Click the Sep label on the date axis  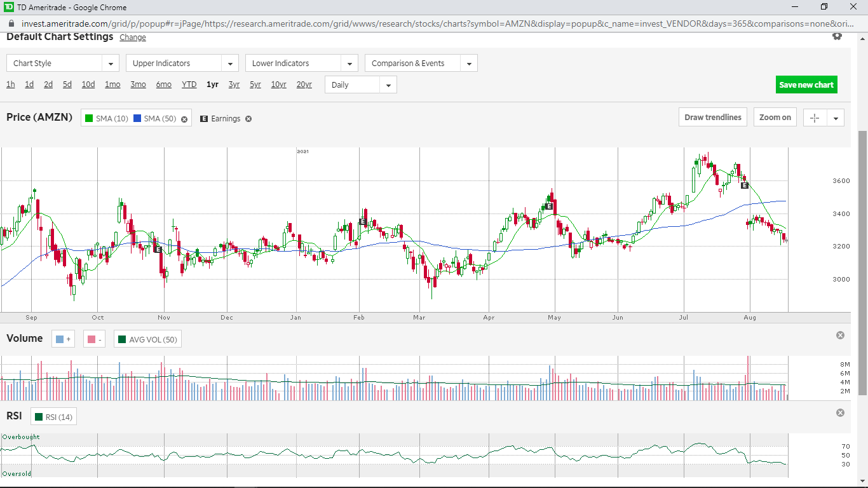click(x=32, y=317)
